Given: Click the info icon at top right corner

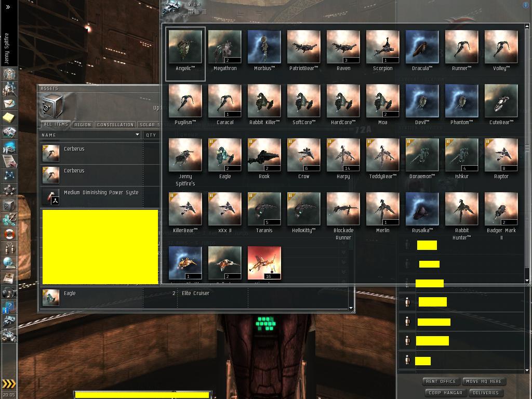Looking at the screenshot, I should coord(526,5).
